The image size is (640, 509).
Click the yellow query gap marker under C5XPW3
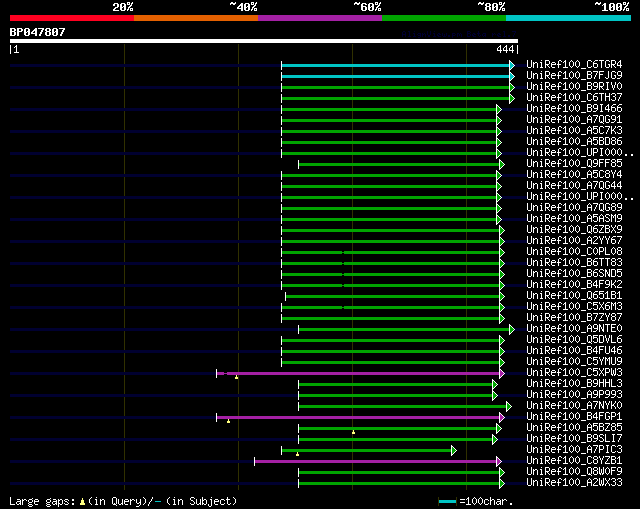coord(236,377)
